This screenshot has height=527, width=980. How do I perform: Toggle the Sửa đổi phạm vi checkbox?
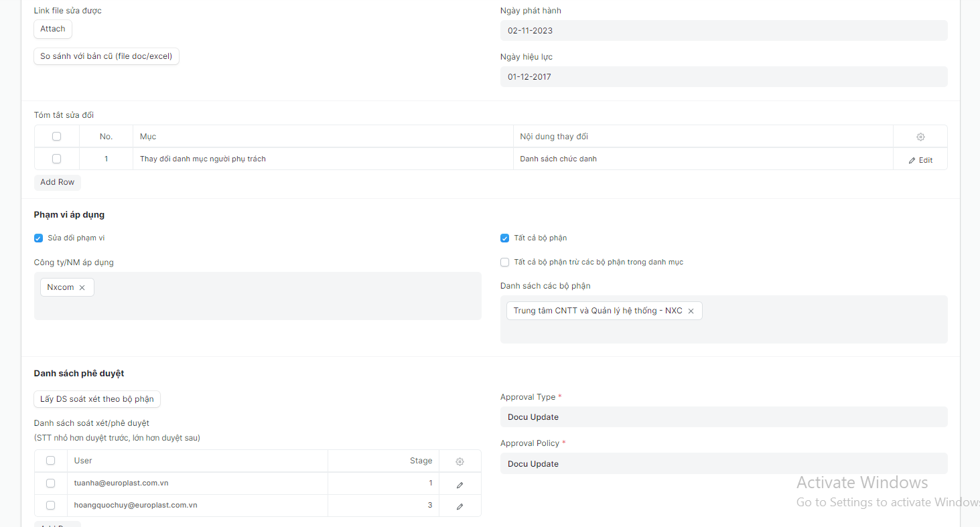pos(38,238)
